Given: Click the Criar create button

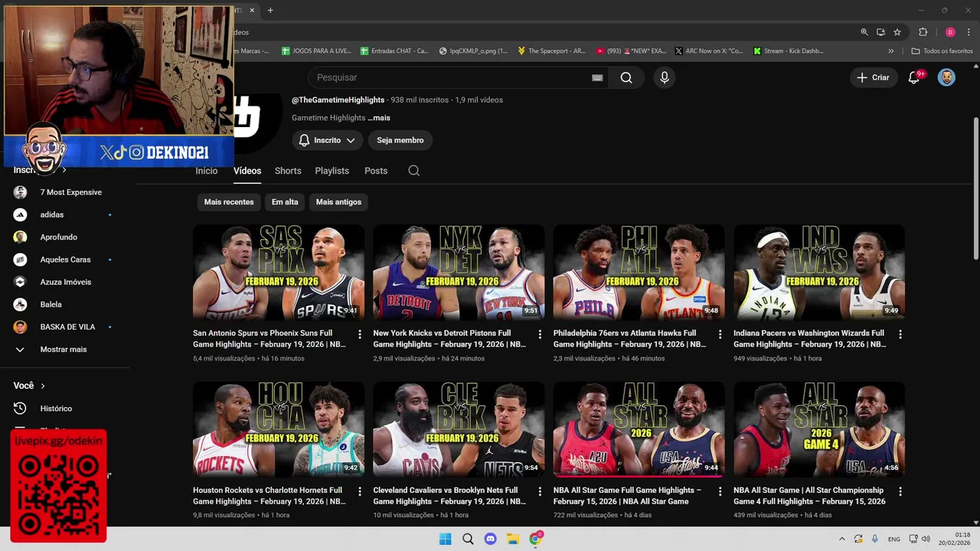Looking at the screenshot, I should click(x=873, y=77).
